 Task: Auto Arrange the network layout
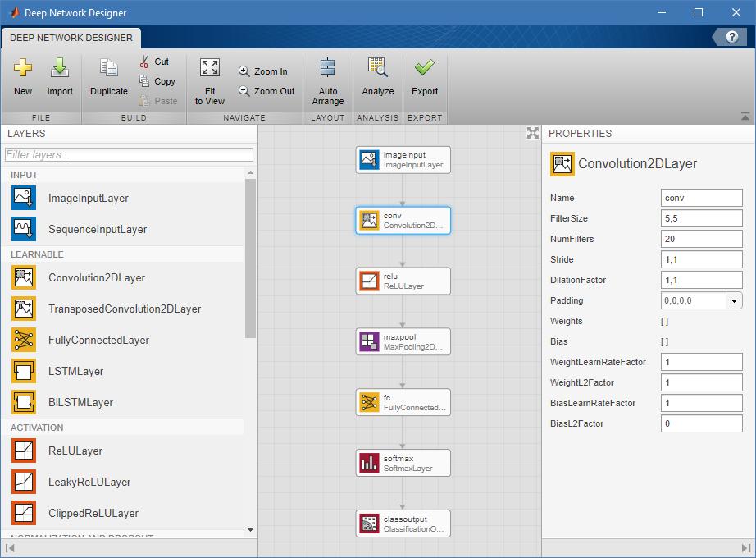click(x=328, y=81)
